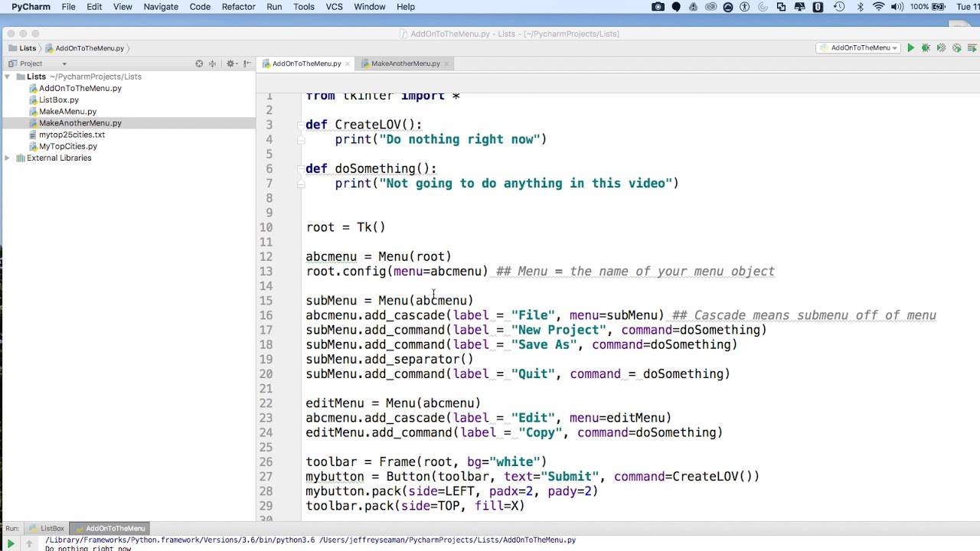Click the fold end marker on line 4
This screenshot has width=980, height=551.
tap(301, 139)
